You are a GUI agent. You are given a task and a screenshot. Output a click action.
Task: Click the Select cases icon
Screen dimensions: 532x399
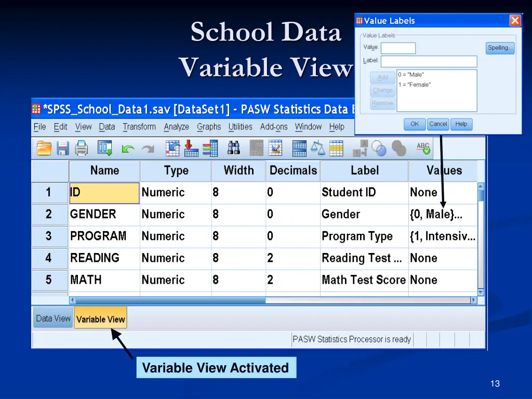[336, 148]
